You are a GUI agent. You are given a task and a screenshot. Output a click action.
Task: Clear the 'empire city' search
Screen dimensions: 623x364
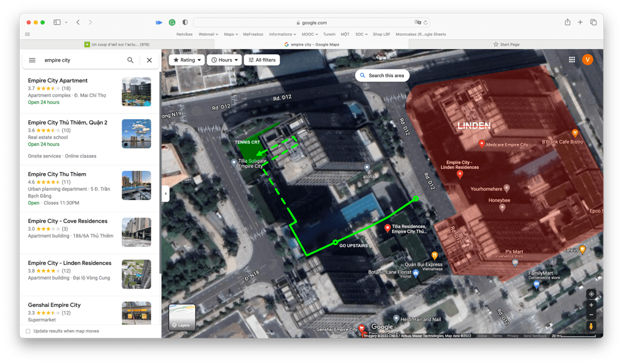[150, 60]
